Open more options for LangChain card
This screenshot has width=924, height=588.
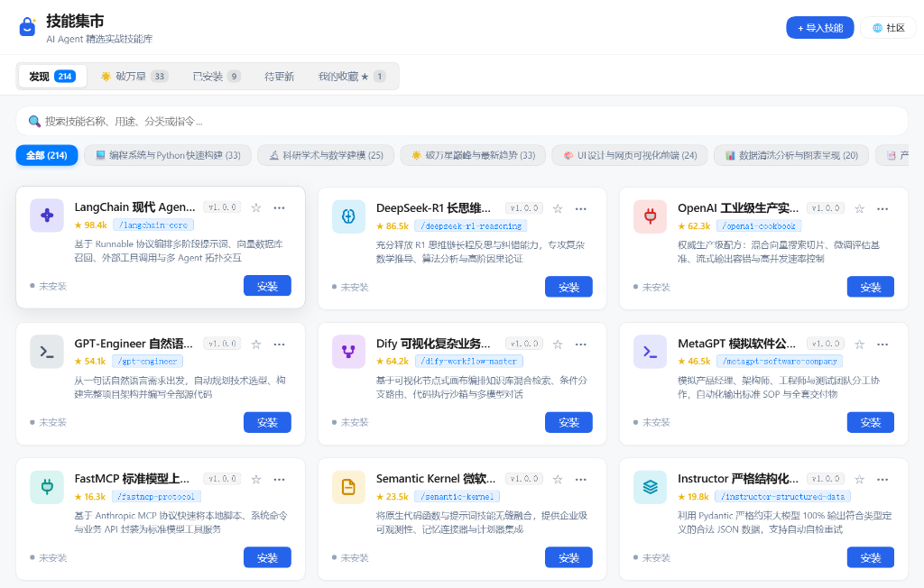click(x=280, y=207)
